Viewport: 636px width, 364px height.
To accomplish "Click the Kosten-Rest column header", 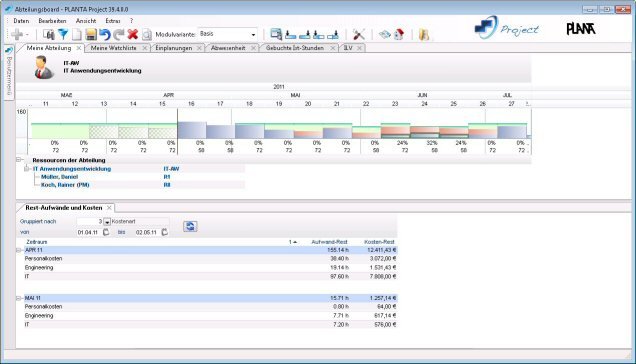I will point(379,242).
